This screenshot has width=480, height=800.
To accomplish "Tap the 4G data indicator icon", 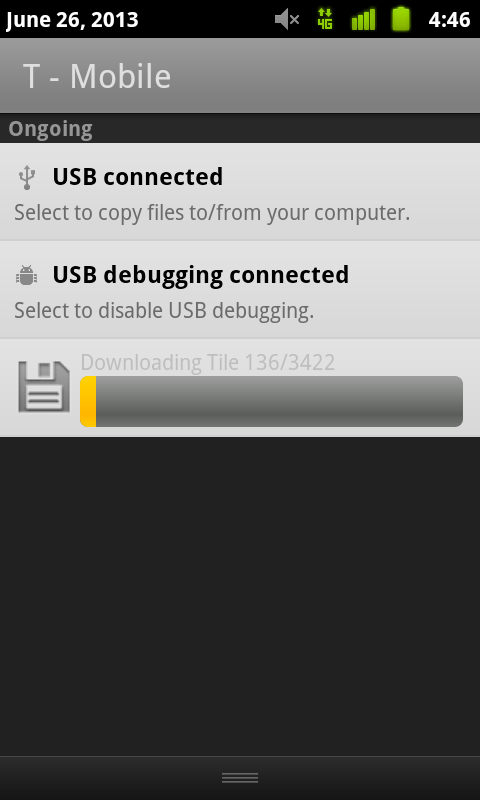I will 324,19.
